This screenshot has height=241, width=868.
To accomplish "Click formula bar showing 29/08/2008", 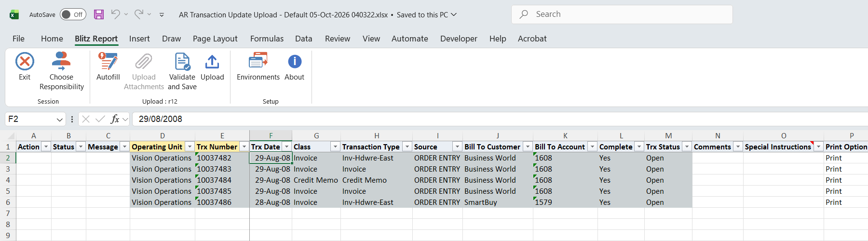I will 500,119.
